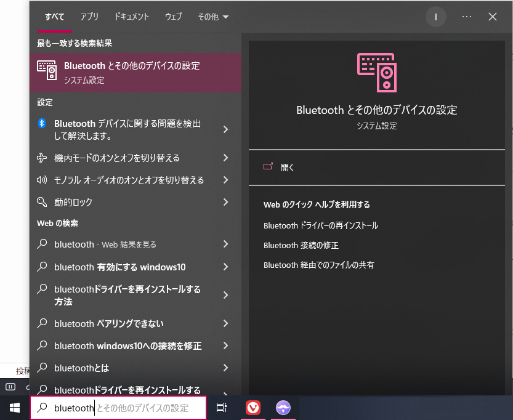Open Task View on the taskbar
Viewport: 513px width, 420px height.
coord(222,408)
